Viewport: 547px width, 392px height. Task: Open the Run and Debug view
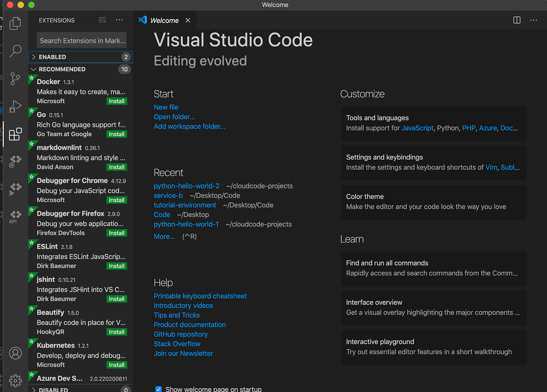15,106
